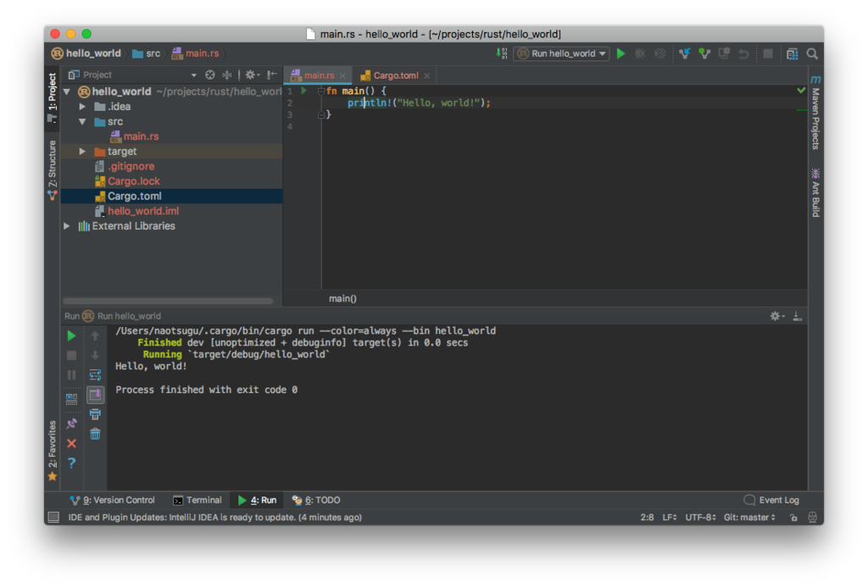
Task: Toggle Scroll to End in Run console
Action: click(95, 395)
